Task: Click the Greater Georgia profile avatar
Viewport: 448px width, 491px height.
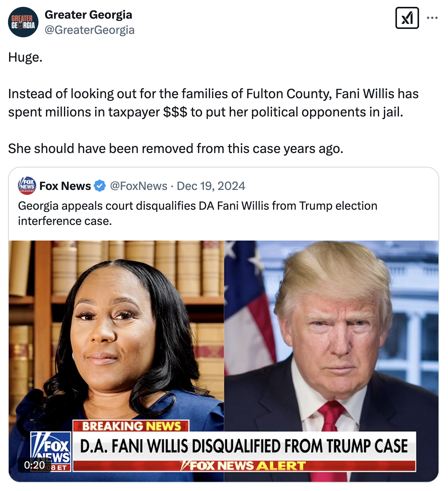Action: coord(23,22)
